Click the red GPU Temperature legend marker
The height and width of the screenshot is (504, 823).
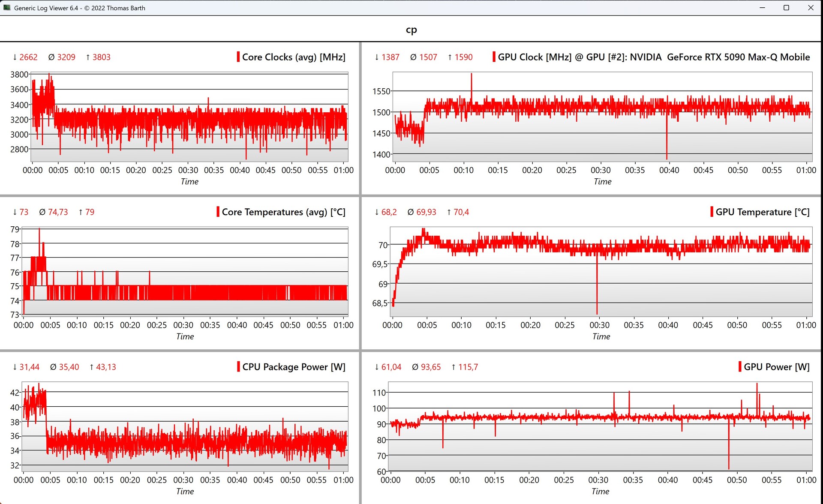pyautogui.click(x=712, y=212)
